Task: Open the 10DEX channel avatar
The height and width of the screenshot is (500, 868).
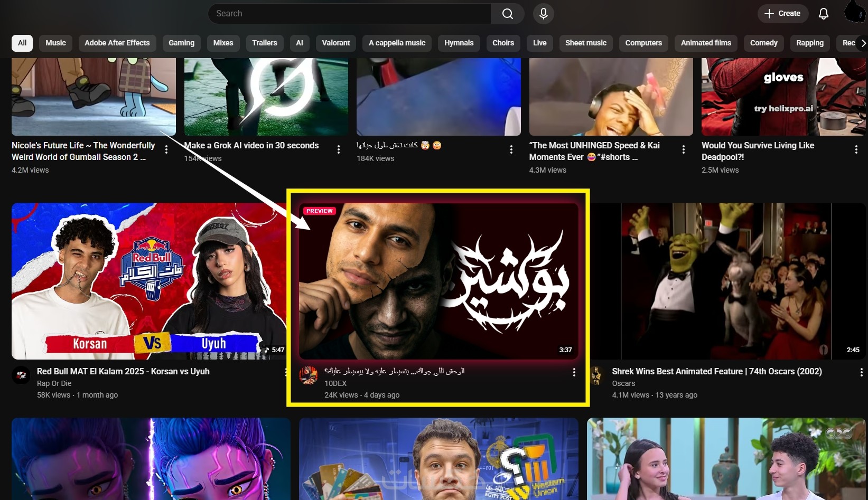Action: click(309, 375)
